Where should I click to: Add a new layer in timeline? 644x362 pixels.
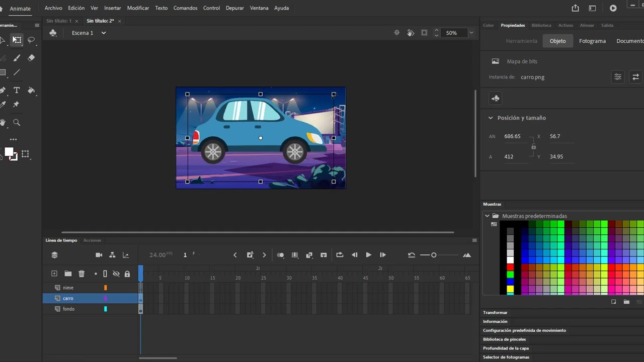click(x=54, y=274)
